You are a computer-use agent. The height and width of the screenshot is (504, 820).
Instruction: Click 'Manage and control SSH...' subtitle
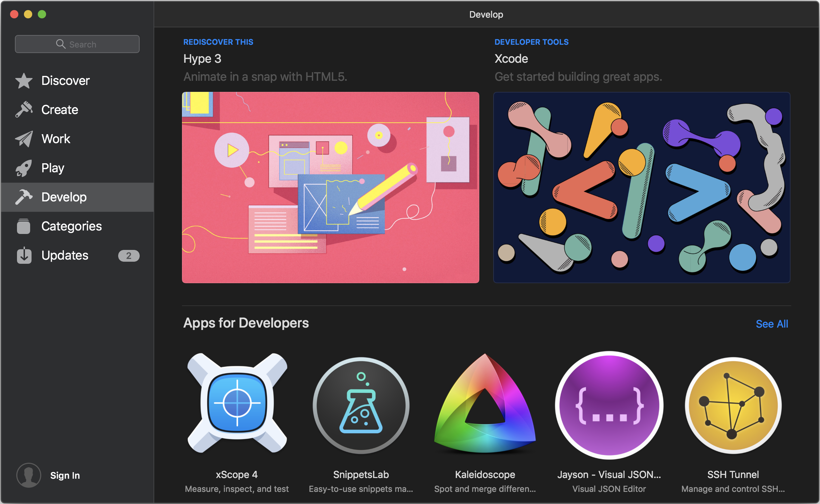[733, 489]
